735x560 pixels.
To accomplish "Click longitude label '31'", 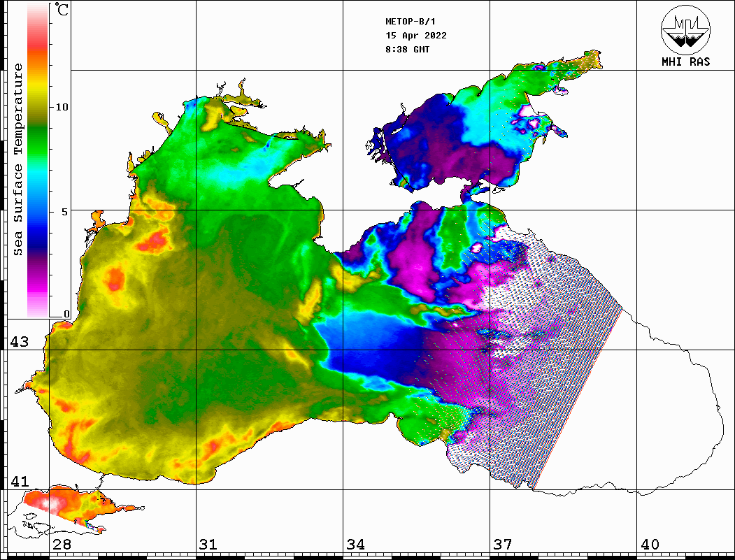I will coord(208,544).
